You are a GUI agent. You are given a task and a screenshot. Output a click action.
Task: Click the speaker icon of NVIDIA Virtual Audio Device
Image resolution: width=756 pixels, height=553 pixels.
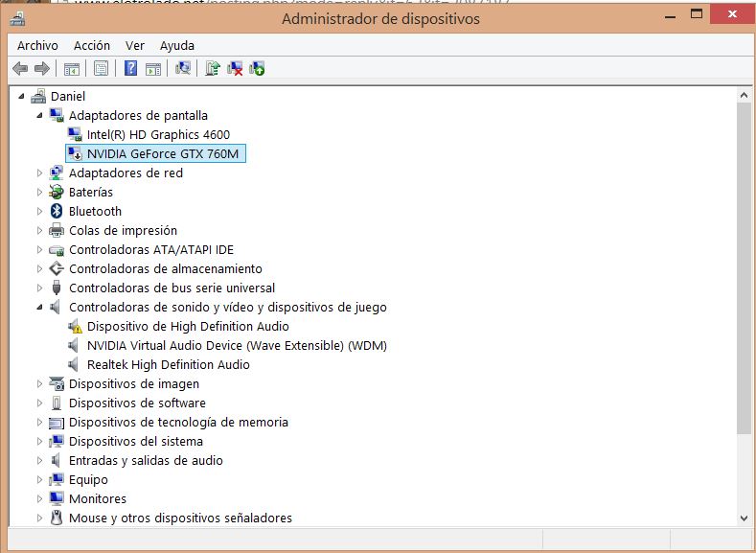tap(73, 345)
